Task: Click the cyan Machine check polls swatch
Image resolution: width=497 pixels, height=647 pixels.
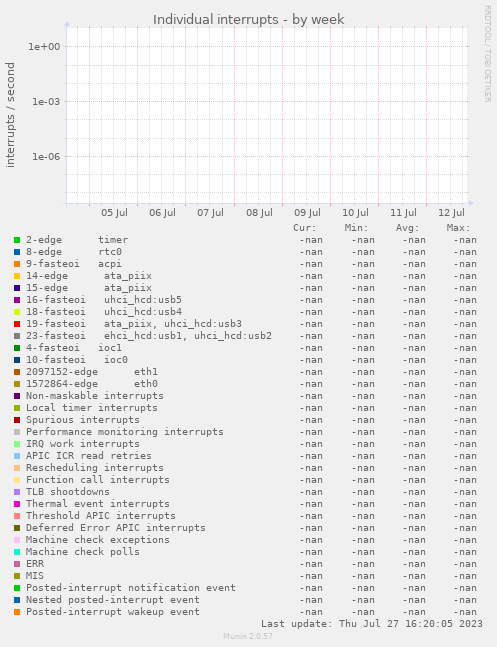Action: [17, 552]
